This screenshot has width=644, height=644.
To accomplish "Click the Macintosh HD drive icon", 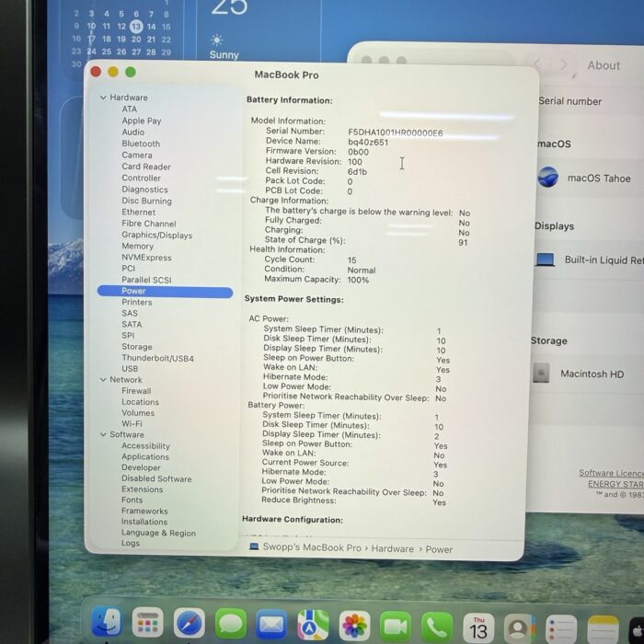I will (541, 373).
